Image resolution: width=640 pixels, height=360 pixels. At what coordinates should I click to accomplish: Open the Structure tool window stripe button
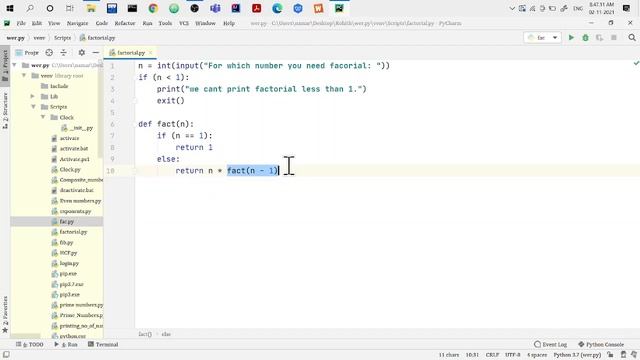[x=5, y=111]
